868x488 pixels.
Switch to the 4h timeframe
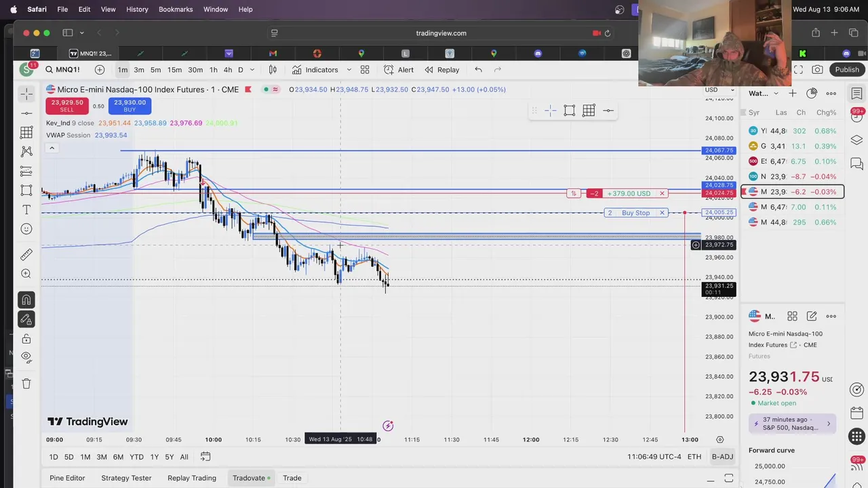pyautogui.click(x=228, y=70)
